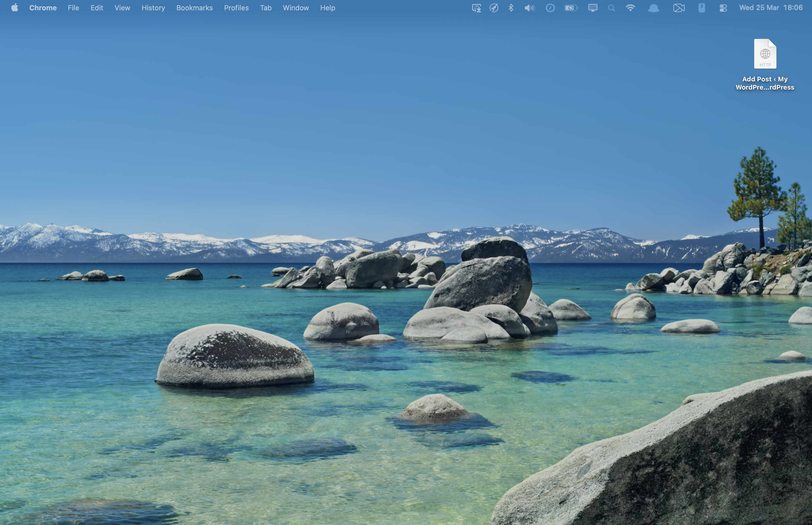812x525 pixels.
Task: Open the Profiles menu
Action: click(x=236, y=8)
